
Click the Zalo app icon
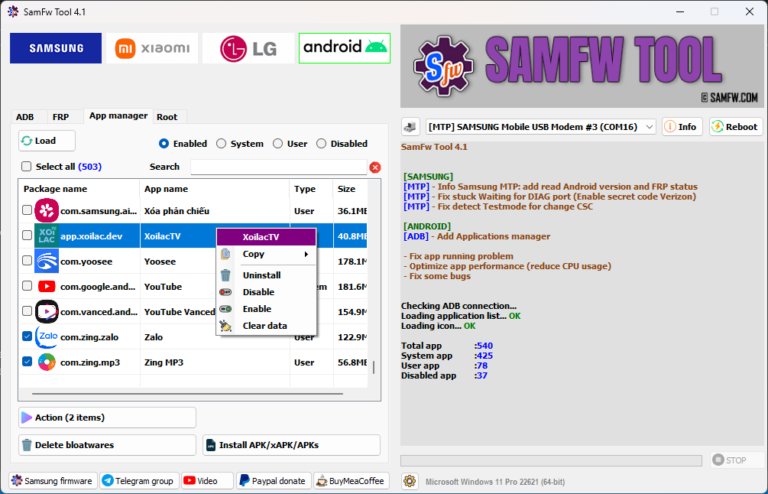[x=46, y=337]
